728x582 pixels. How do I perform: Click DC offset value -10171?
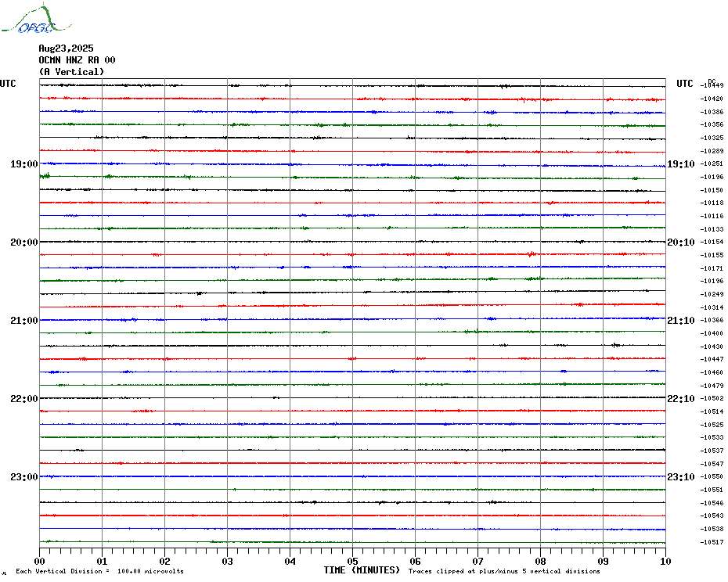(x=712, y=268)
